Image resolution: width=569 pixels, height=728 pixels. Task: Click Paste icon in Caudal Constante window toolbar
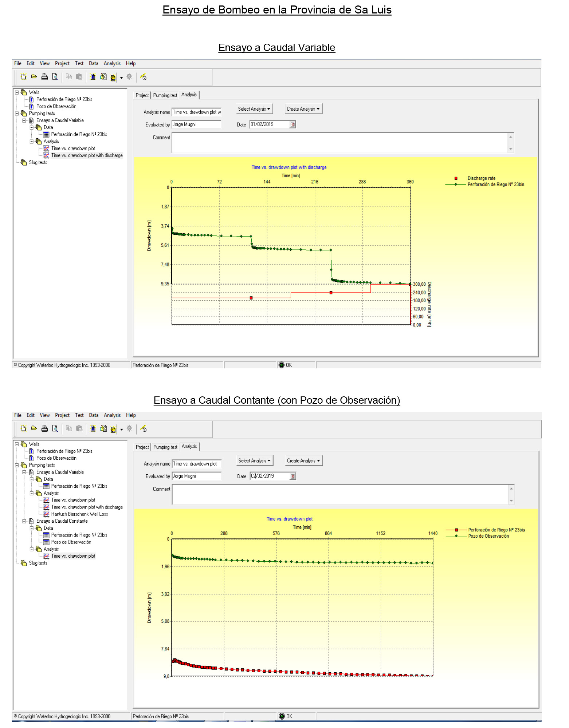point(79,428)
